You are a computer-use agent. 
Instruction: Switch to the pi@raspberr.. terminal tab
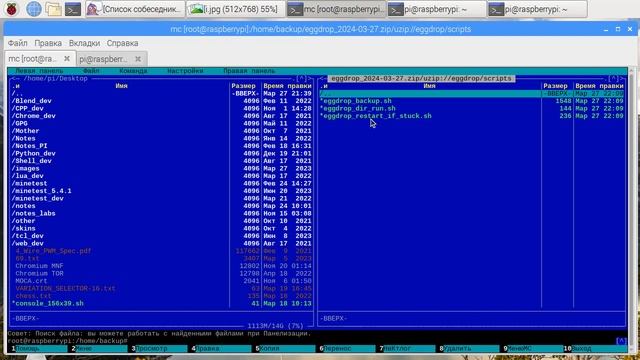[104, 59]
